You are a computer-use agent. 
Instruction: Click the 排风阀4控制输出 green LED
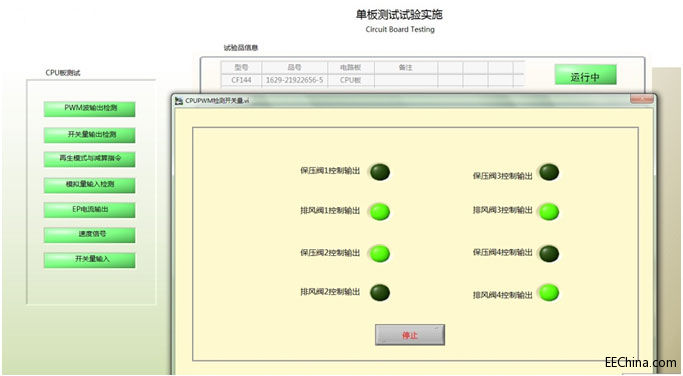[549, 292]
